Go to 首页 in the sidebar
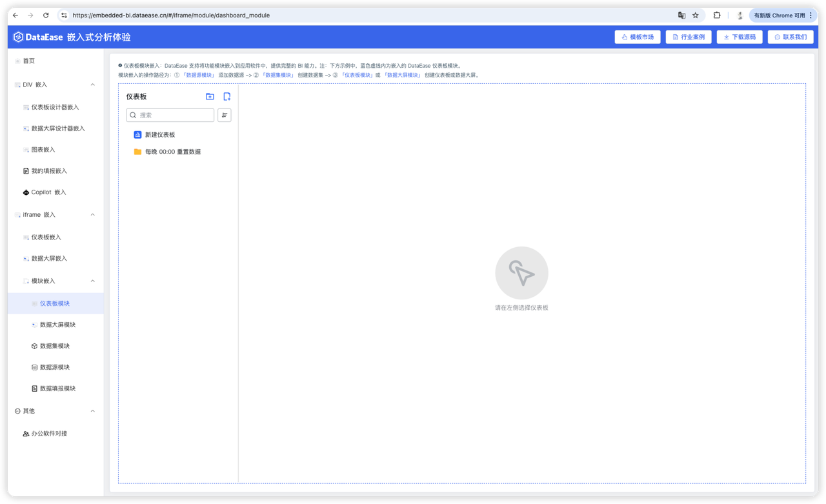This screenshot has width=826, height=504. coord(28,61)
